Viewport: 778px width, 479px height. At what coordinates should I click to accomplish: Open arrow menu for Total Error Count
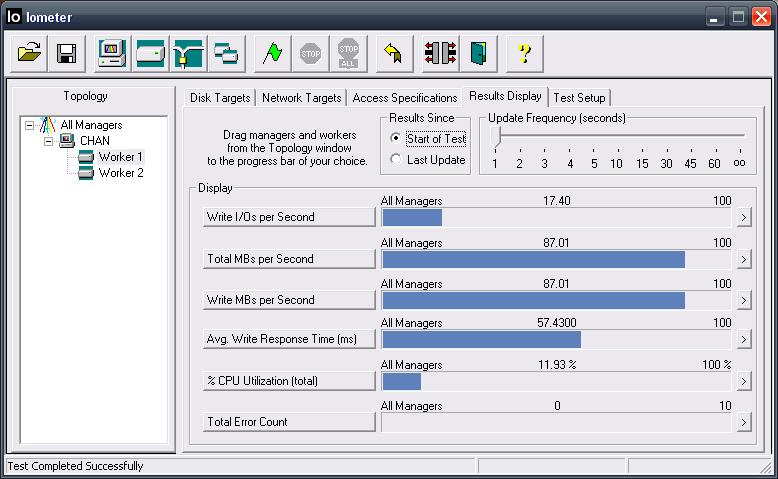(x=744, y=422)
